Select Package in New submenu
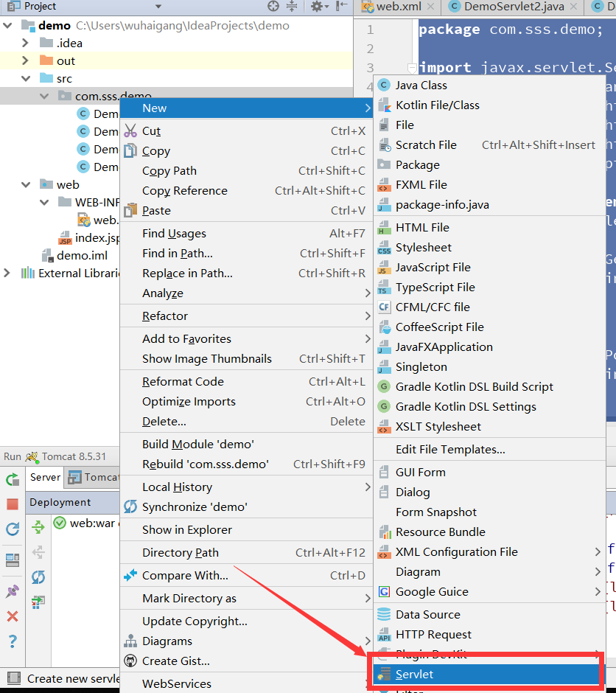Image resolution: width=616 pixels, height=693 pixels. [489, 165]
